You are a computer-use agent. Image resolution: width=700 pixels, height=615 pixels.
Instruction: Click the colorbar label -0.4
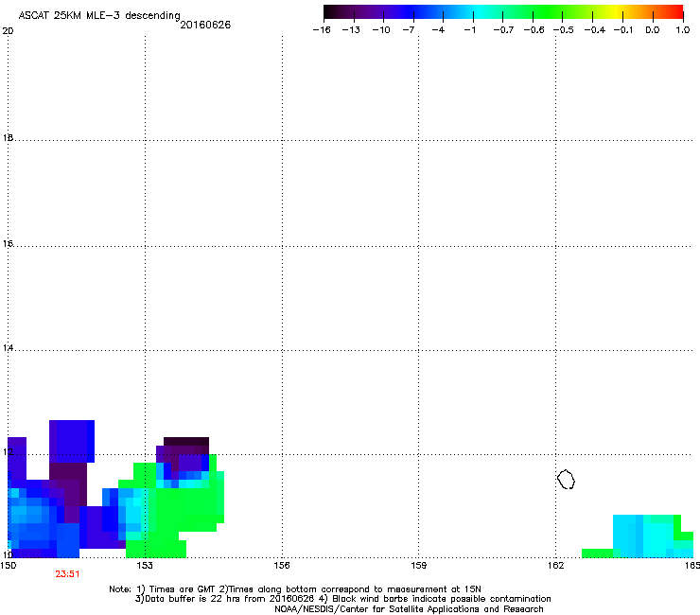click(x=595, y=30)
